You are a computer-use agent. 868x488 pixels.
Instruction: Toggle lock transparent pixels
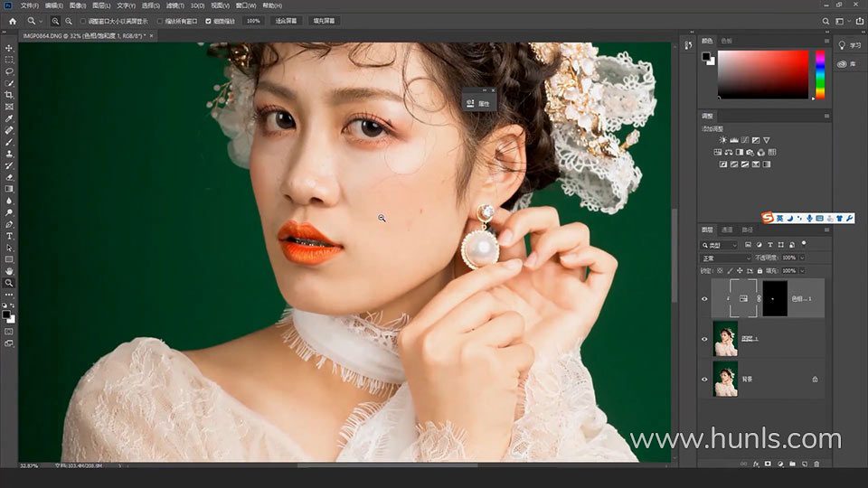[720, 271]
